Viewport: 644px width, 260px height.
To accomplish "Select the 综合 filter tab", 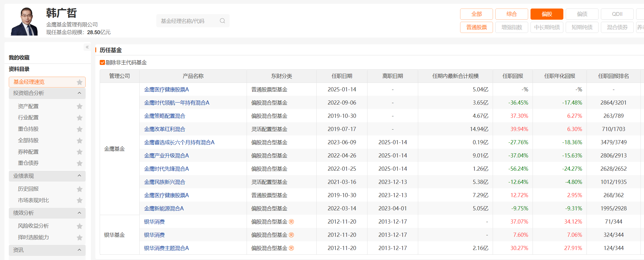I will click(x=511, y=14).
